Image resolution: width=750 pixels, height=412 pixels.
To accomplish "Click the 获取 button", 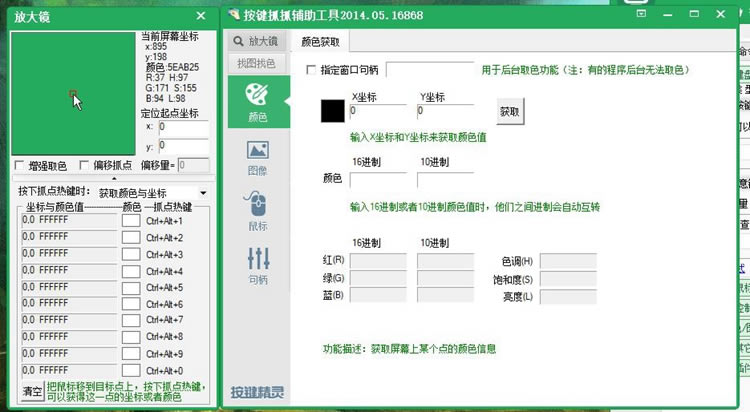I will 509,111.
